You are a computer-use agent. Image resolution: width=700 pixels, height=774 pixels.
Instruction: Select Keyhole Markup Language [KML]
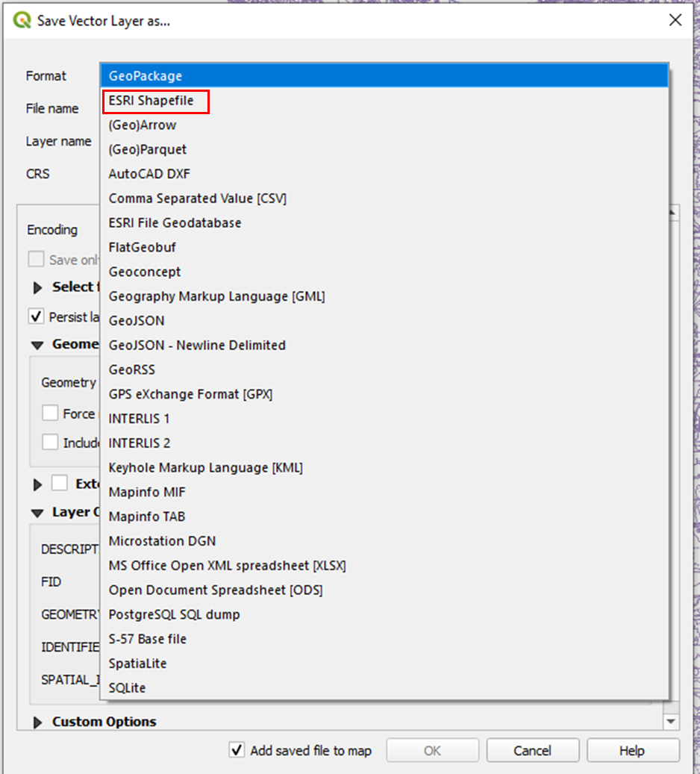click(x=384, y=467)
